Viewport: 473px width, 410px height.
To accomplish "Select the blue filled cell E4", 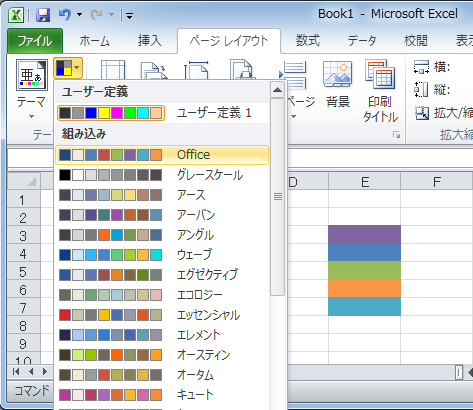I will (365, 252).
